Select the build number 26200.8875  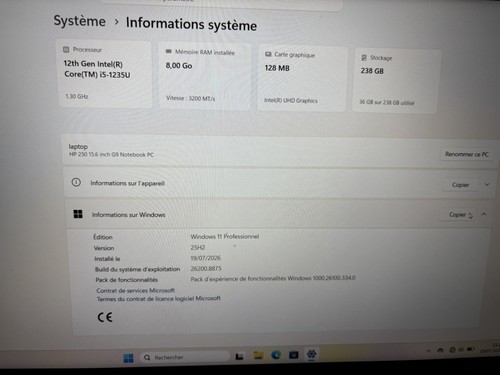206,268
